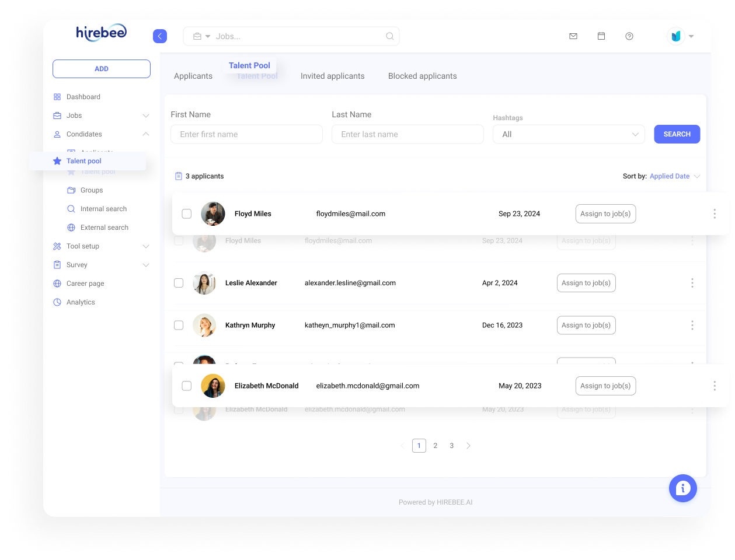Select the Groups section icon
The image size is (735, 560).
point(71,190)
